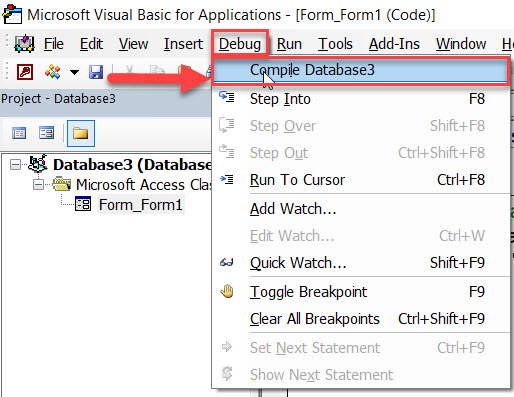Viewport: 514px width, 397px height.
Task: Click the Toggle Breakpoint hand icon
Action: point(227,291)
